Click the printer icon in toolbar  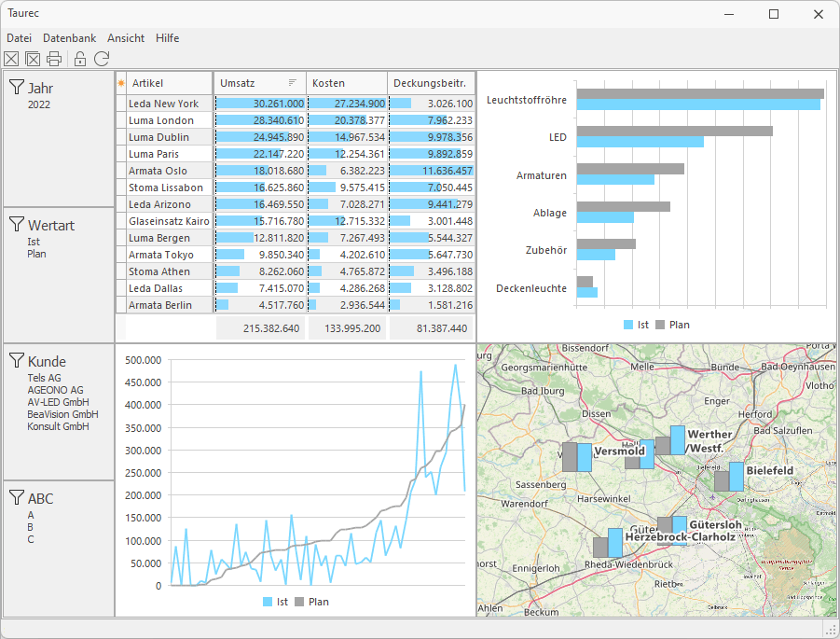click(x=54, y=60)
